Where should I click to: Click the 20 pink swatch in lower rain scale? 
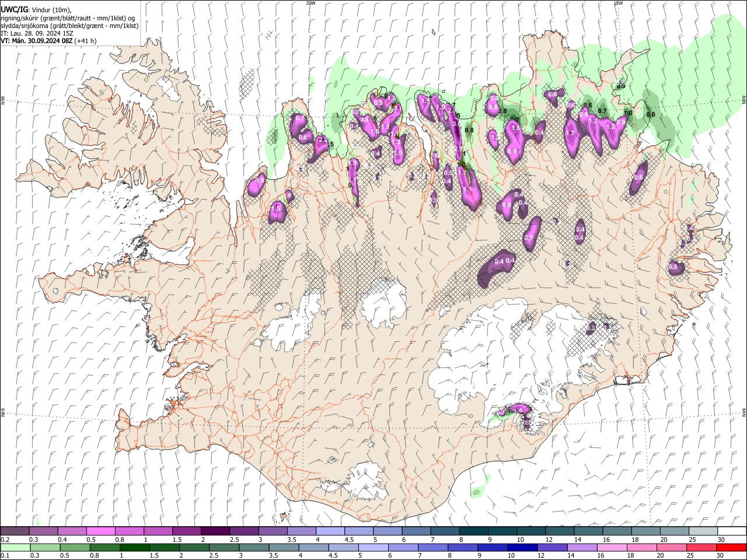[x=671, y=547]
